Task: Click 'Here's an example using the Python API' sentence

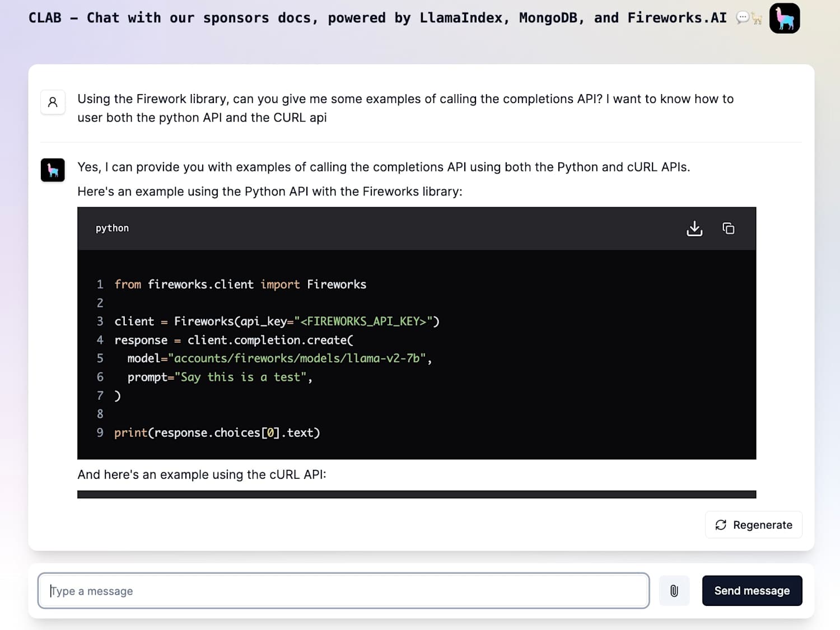Action: (x=270, y=192)
